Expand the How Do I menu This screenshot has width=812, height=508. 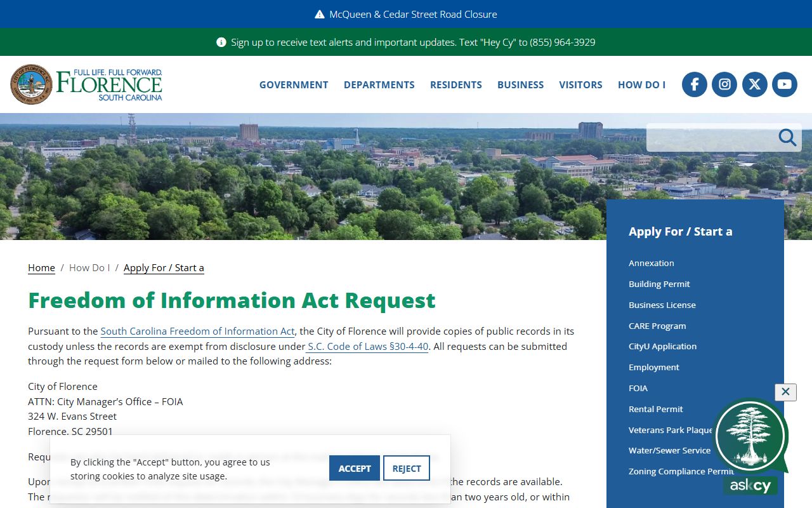[641, 85]
